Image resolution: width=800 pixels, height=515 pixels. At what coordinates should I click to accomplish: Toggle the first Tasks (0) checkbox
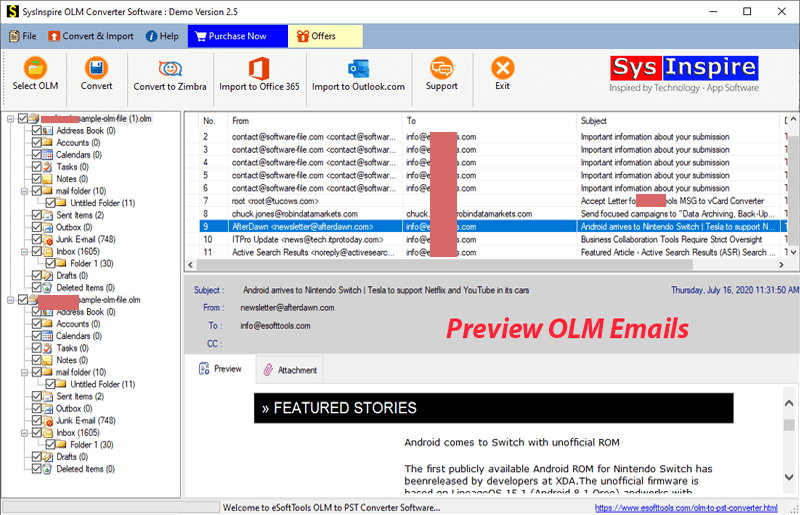(x=36, y=167)
